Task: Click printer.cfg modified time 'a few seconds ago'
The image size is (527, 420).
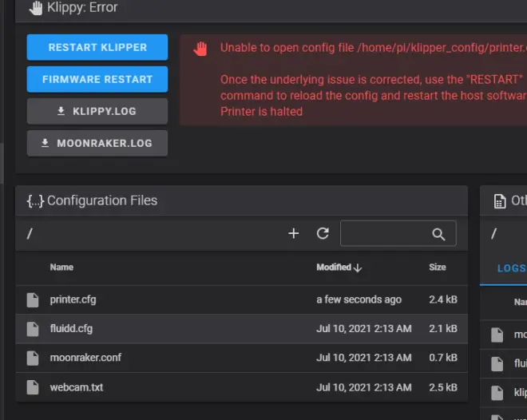Action: coord(359,299)
